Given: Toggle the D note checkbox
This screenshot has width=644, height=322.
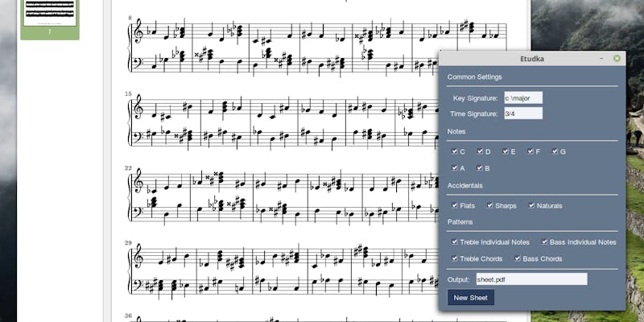Looking at the screenshot, I should [x=480, y=151].
